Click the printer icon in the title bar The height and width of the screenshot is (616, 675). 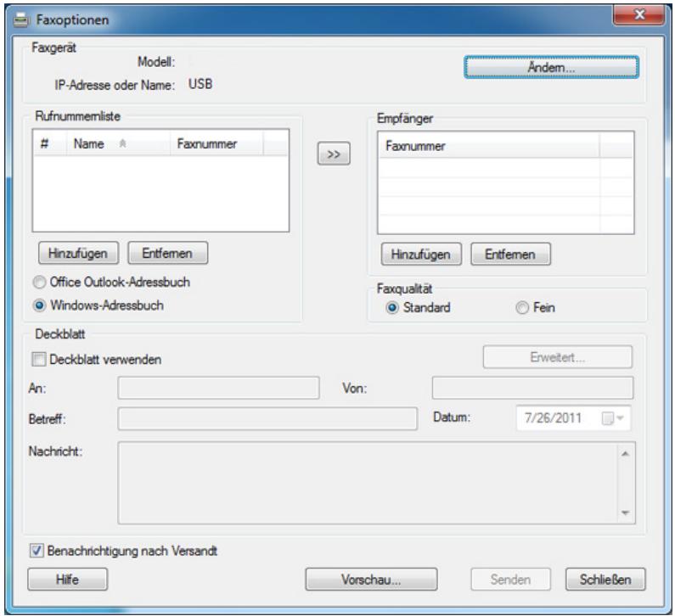click(20, 20)
